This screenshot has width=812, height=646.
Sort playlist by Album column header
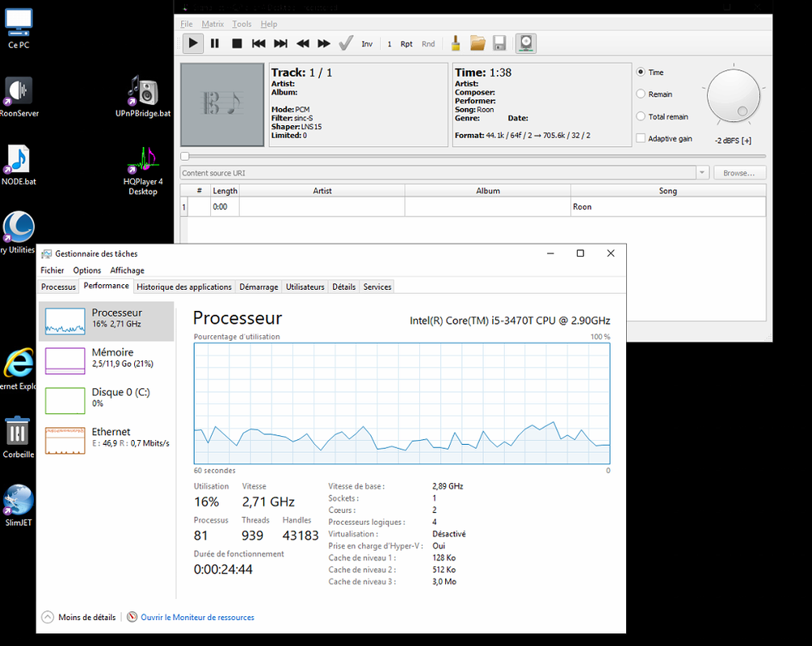tap(488, 191)
